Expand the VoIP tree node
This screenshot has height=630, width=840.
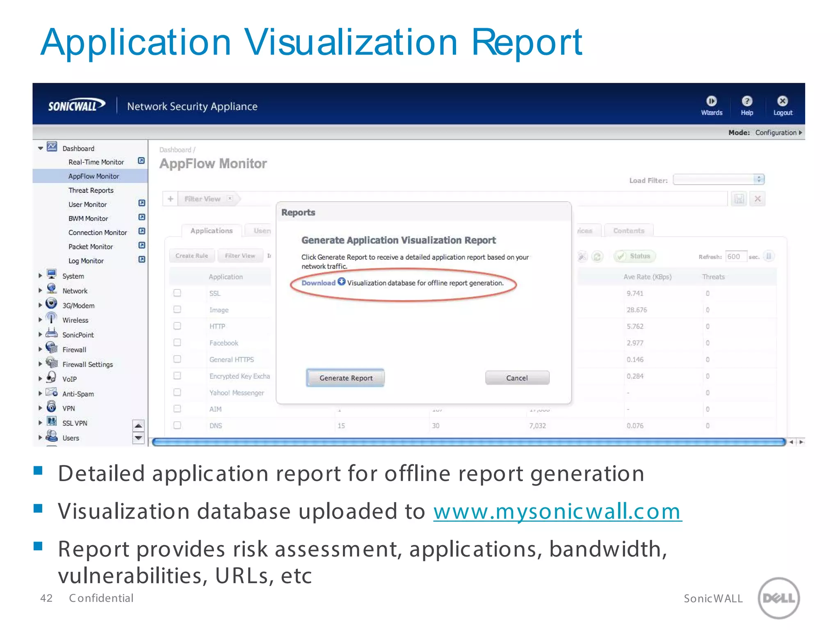(40, 379)
